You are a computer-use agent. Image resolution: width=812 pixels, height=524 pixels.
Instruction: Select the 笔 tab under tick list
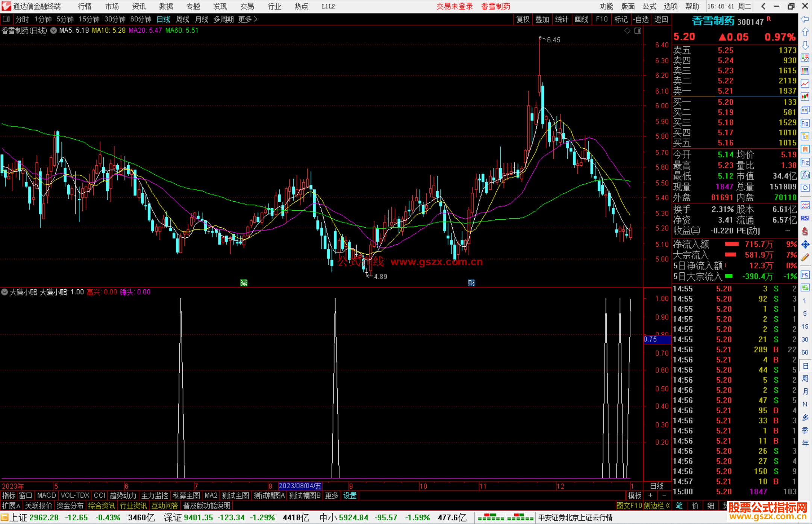point(679,506)
